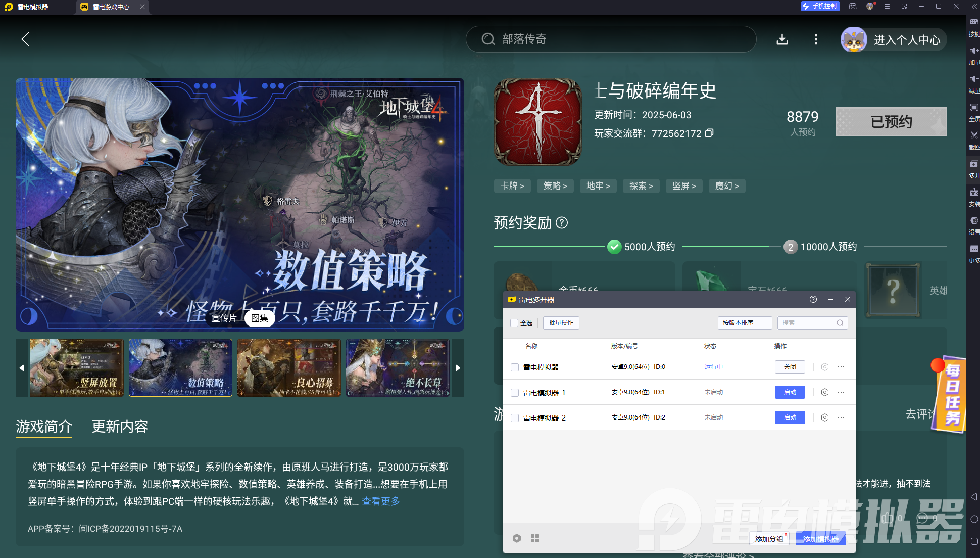
Task: Launch 雷电模拟器-1 with its 启动 button
Action: coord(790,392)
